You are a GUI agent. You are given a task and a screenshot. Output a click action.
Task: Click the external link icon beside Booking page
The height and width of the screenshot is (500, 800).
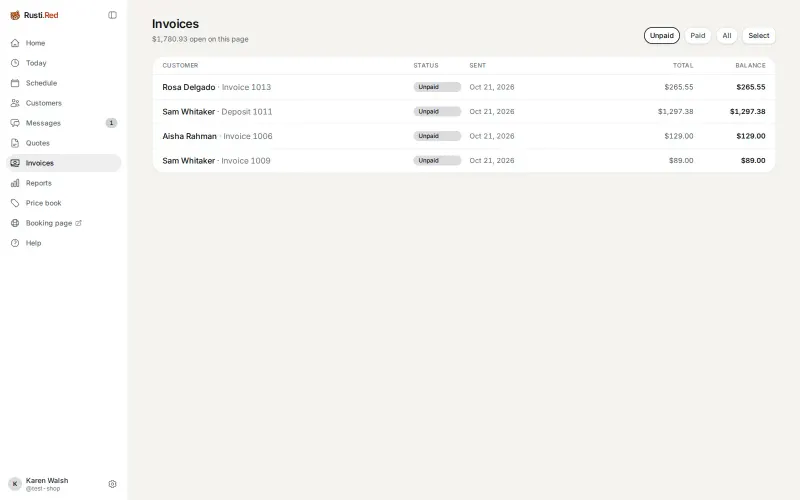click(x=79, y=223)
